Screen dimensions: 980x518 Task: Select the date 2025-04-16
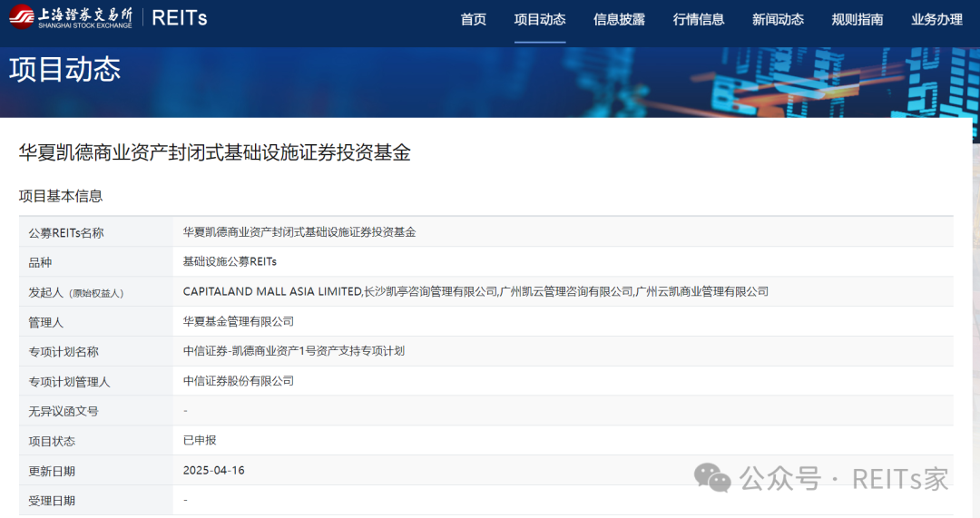(x=214, y=471)
